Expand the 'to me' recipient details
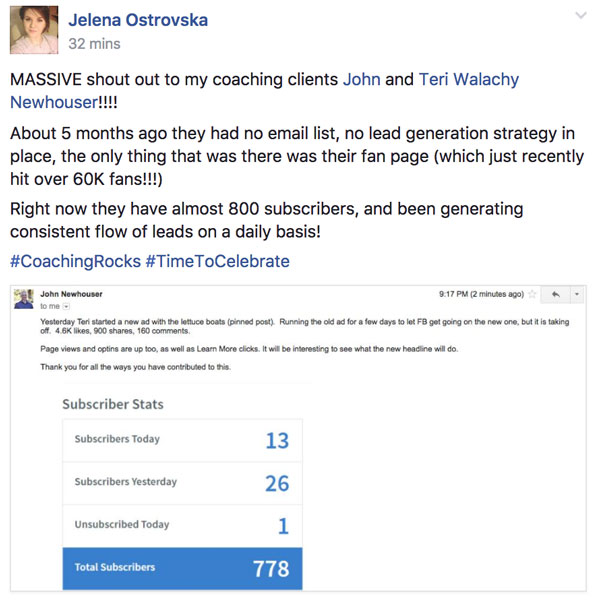 (x=66, y=306)
